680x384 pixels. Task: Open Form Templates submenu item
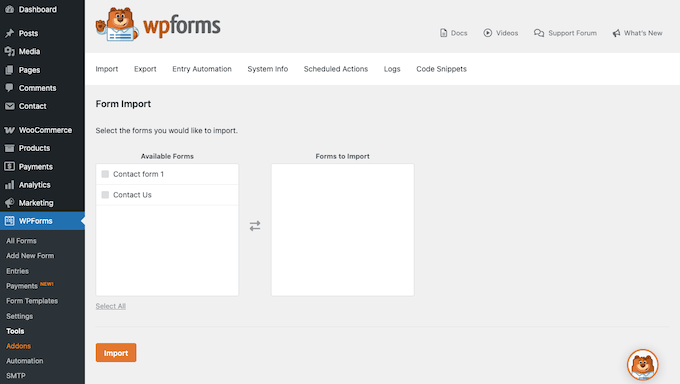32,301
